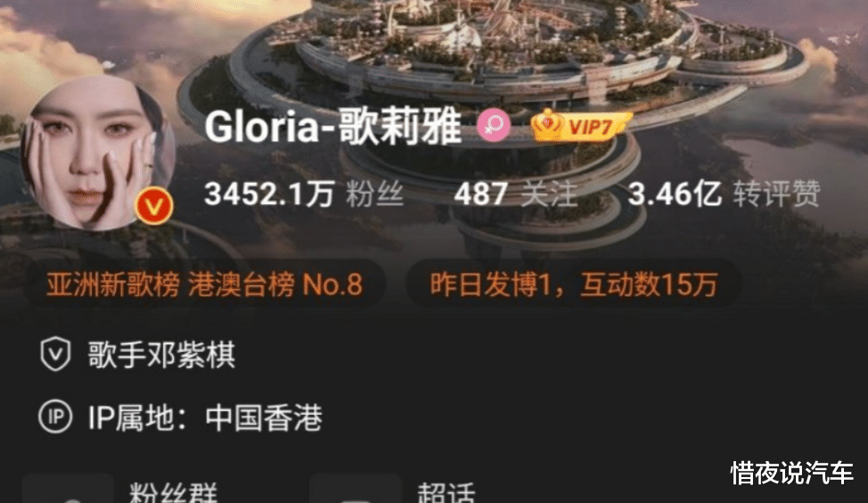The height and width of the screenshot is (503, 868).
Task: Show the 3.46亿 转评赞 stats
Action: (724, 194)
